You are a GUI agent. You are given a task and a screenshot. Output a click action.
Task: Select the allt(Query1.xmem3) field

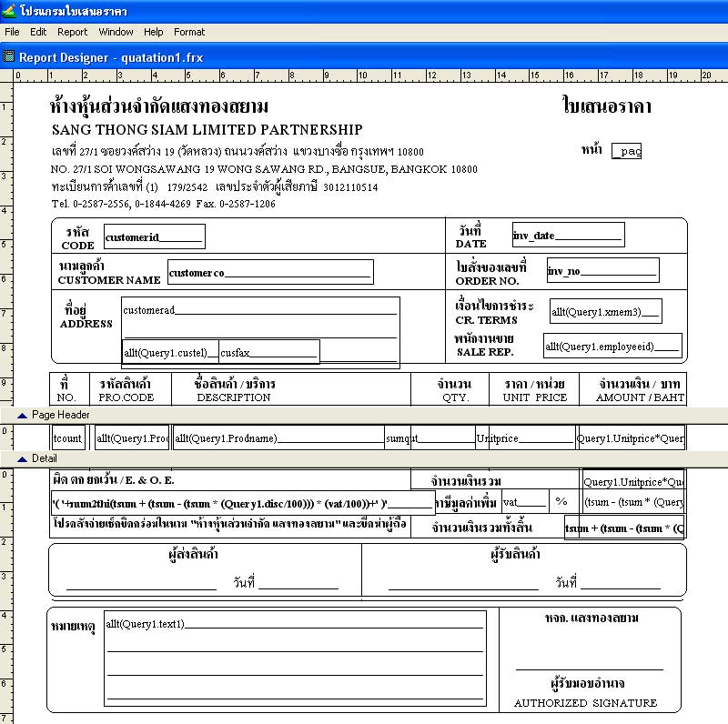point(605,311)
